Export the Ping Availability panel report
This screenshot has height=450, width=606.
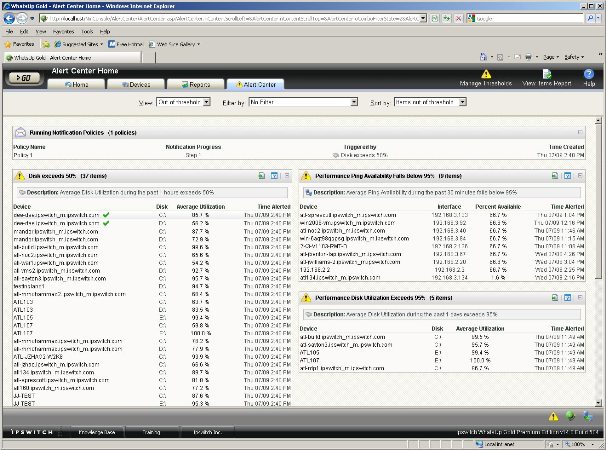click(x=555, y=176)
